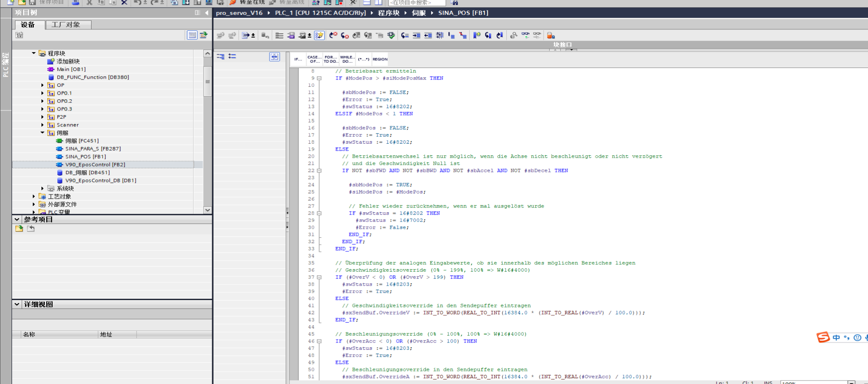Expand the OP folder

click(42, 85)
